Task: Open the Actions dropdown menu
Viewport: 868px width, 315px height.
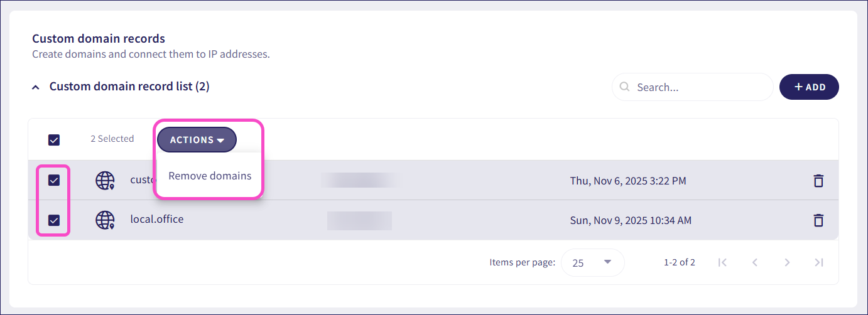Action: point(197,140)
